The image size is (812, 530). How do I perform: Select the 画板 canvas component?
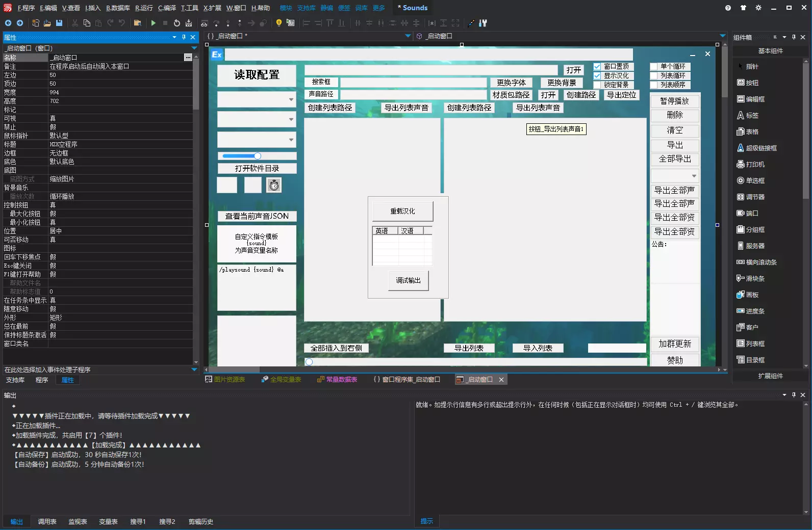coord(748,295)
